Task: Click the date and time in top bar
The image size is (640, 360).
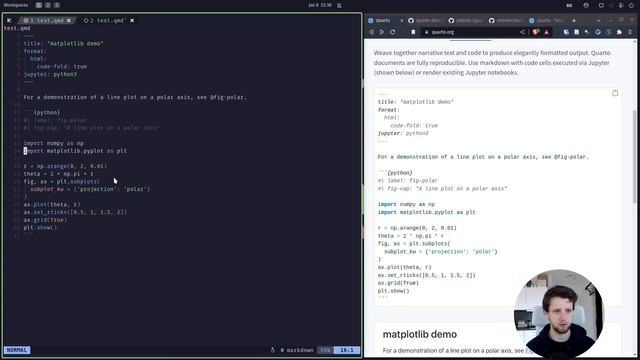Action: tap(320, 5)
